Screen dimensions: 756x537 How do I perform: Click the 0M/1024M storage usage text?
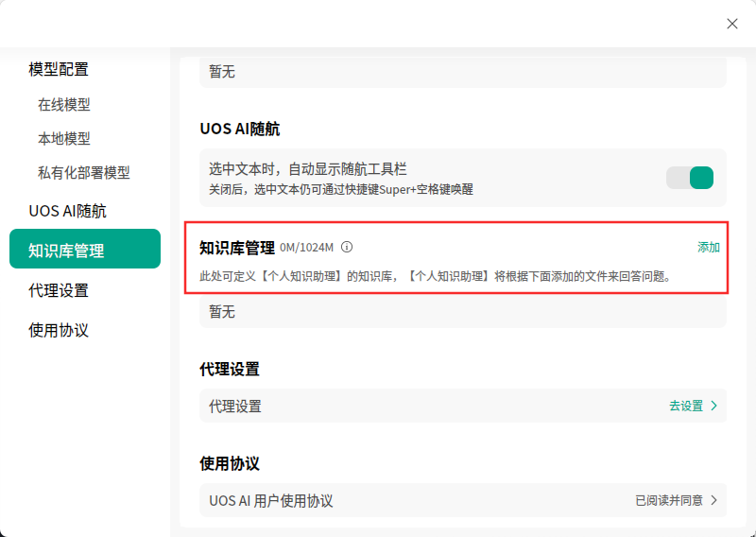point(306,248)
